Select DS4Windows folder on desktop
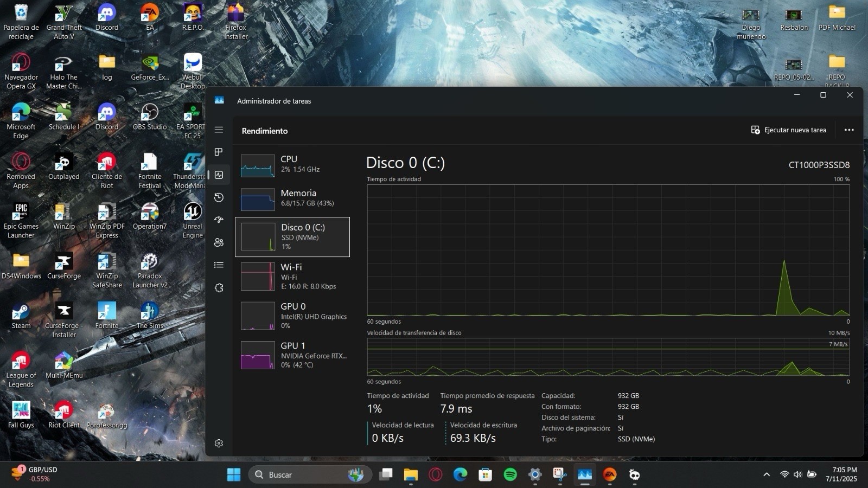 21,266
